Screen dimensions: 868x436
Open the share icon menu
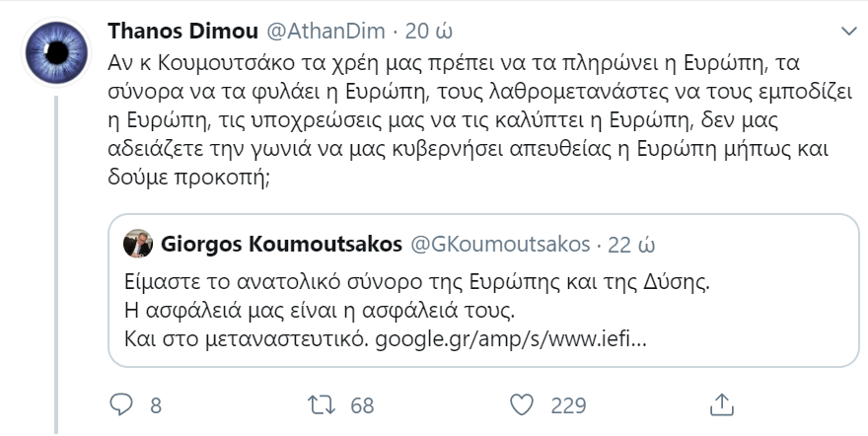722,405
